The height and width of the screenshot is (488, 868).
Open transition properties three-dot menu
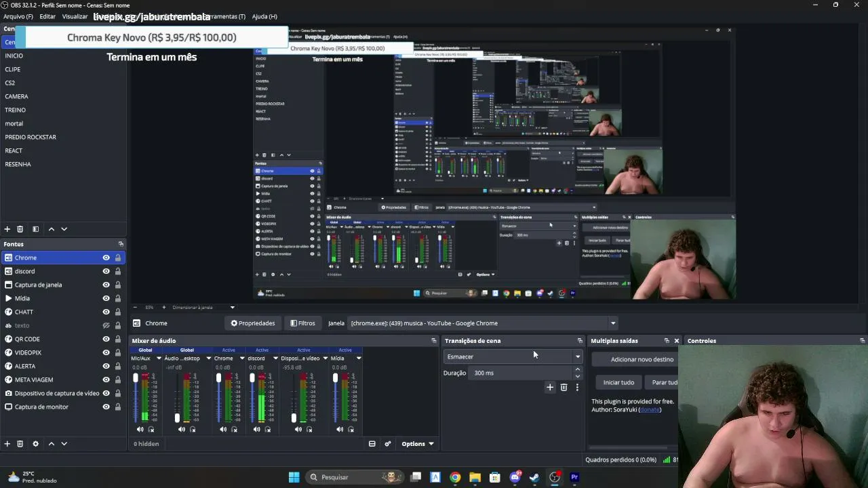pos(577,387)
